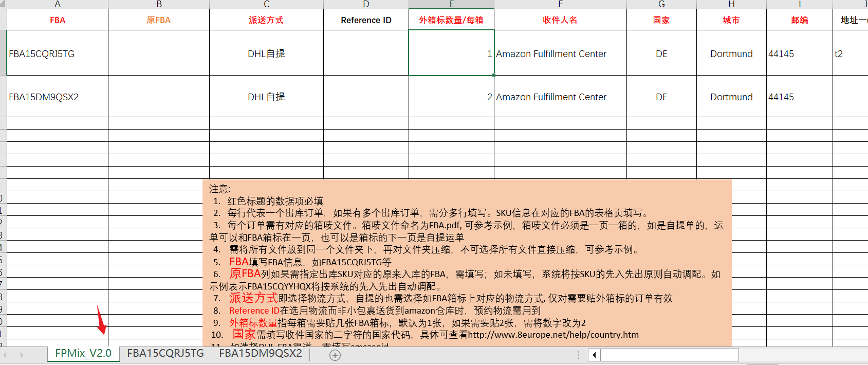Select postcode 44145 in the FBA15DM9QSX2 row
Screen dimensions: 868x365
800,97
